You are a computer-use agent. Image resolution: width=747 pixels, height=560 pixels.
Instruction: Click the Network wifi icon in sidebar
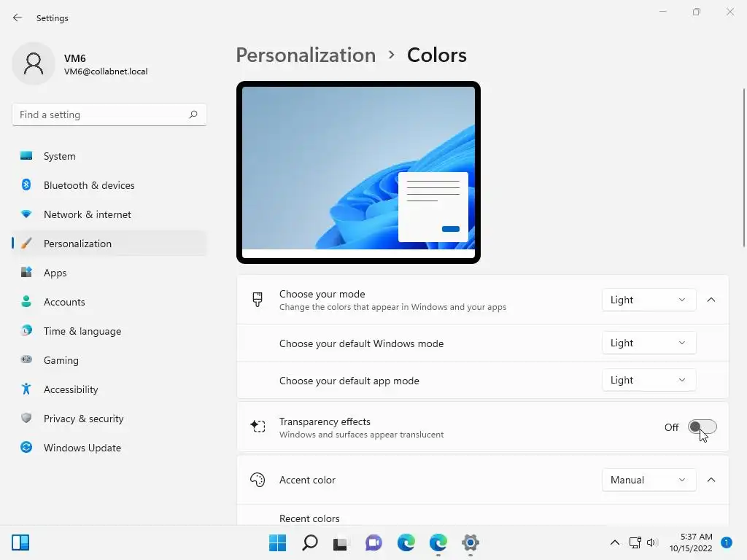point(26,214)
